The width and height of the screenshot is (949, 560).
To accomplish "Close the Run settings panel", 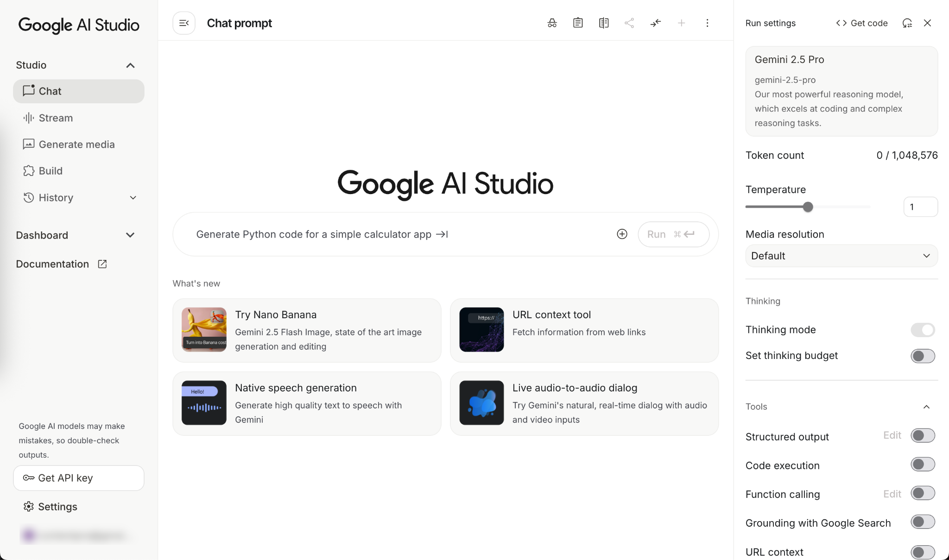I will click(x=927, y=23).
